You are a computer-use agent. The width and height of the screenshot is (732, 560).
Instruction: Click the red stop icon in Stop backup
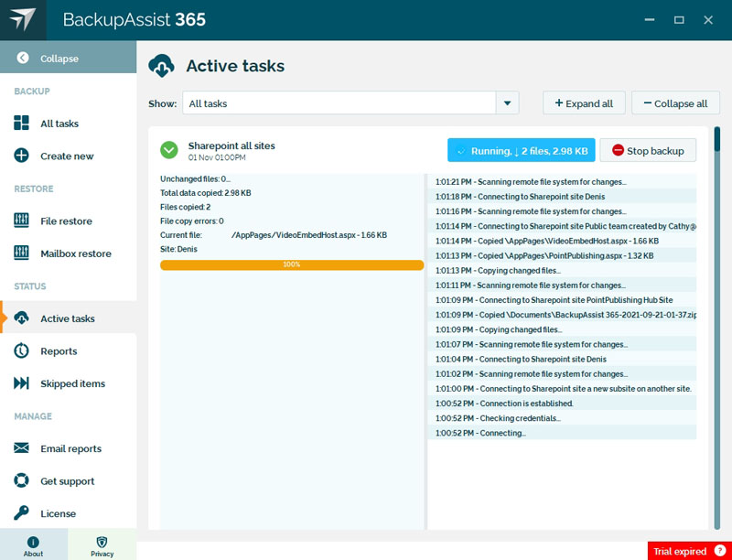(x=618, y=150)
